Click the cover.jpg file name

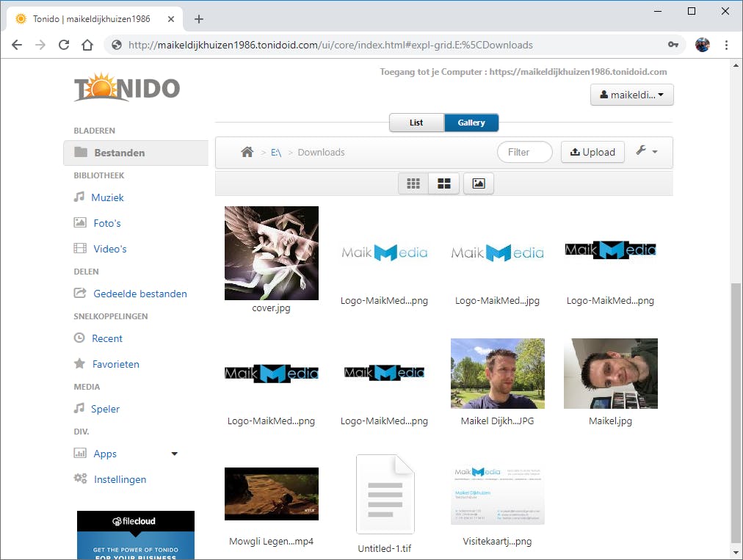[271, 308]
